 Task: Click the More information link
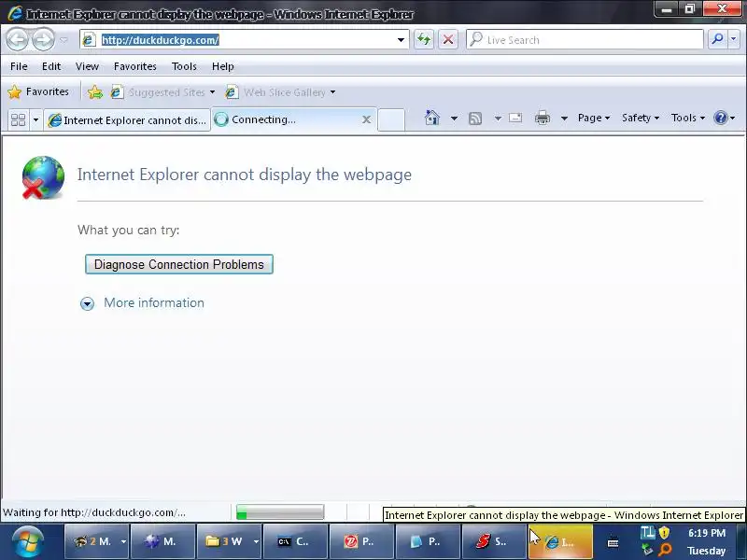(x=154, y=302)
